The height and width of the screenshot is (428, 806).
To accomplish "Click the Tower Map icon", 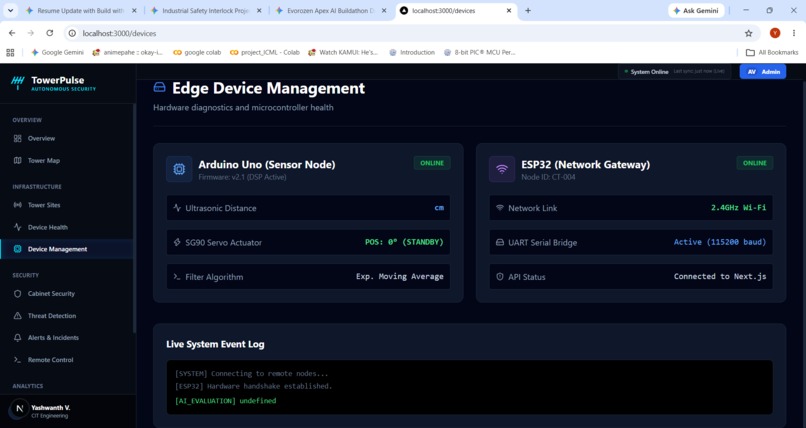I will pyautogui.click(x=17, y=160).
